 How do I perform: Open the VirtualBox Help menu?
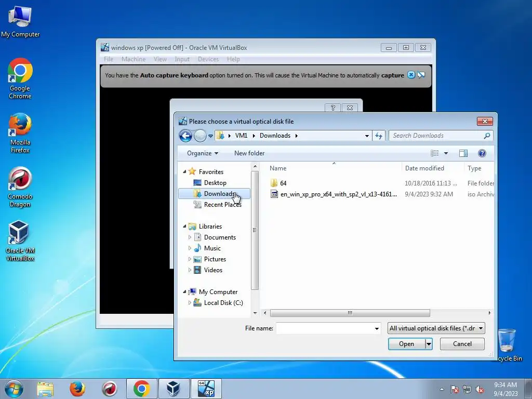pyautogui.click(x=233, y=59)
